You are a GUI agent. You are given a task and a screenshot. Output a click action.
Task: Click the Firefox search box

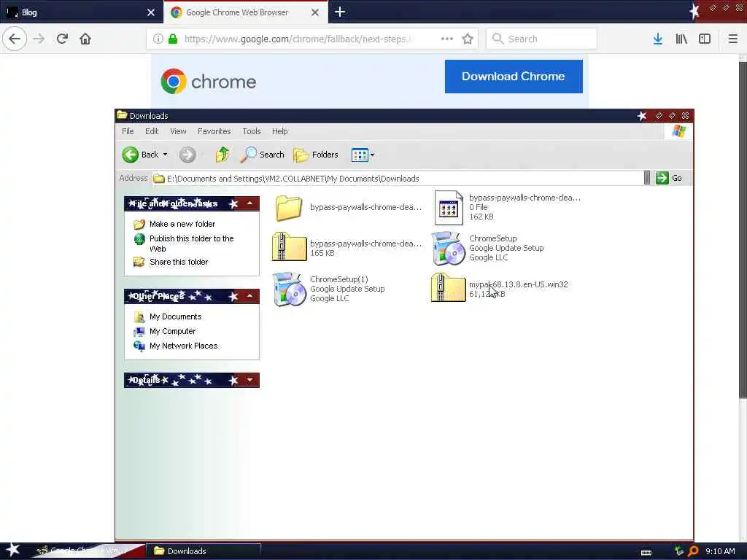pos(541,39)
